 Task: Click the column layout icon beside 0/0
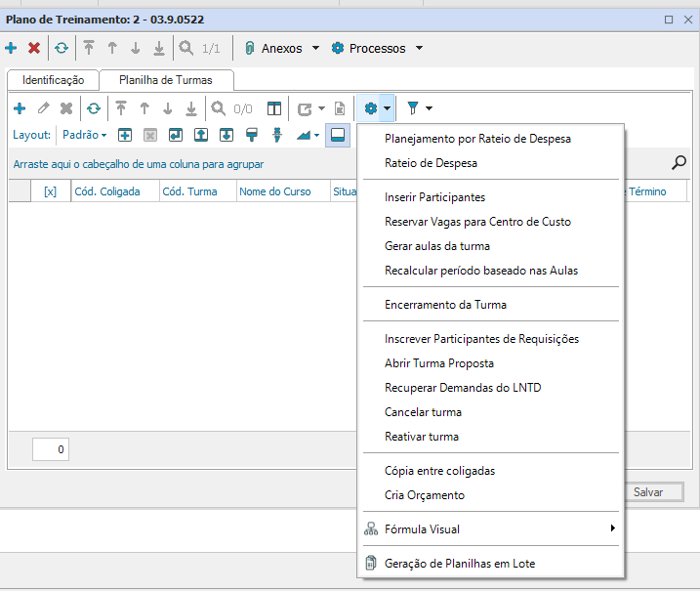pos(274,108)
